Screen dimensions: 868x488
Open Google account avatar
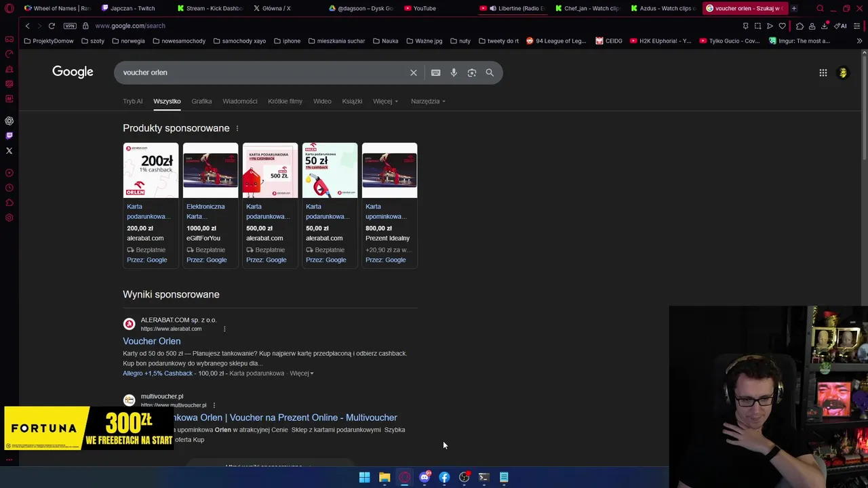click(x=843, y=73)
